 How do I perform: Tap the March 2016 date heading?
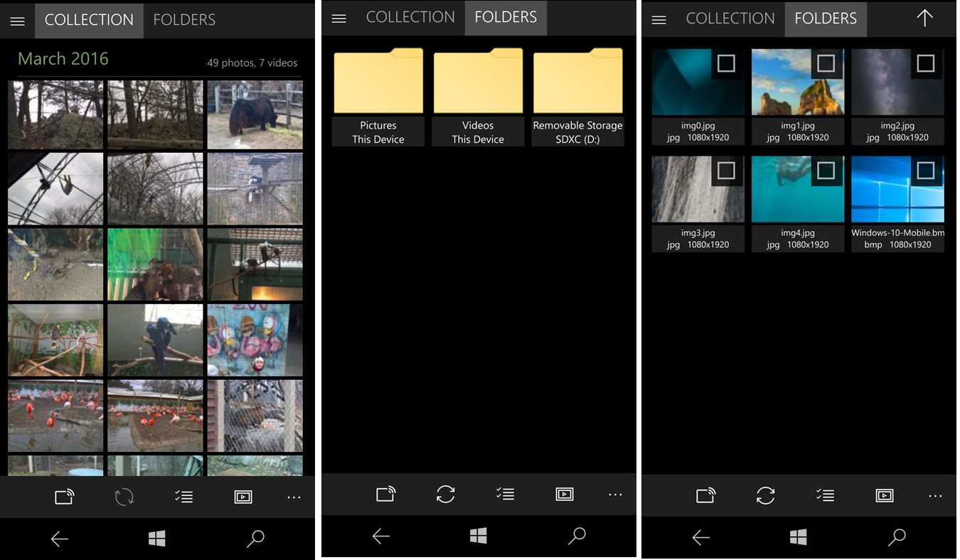pyautogui.click(x=63, y=59)
